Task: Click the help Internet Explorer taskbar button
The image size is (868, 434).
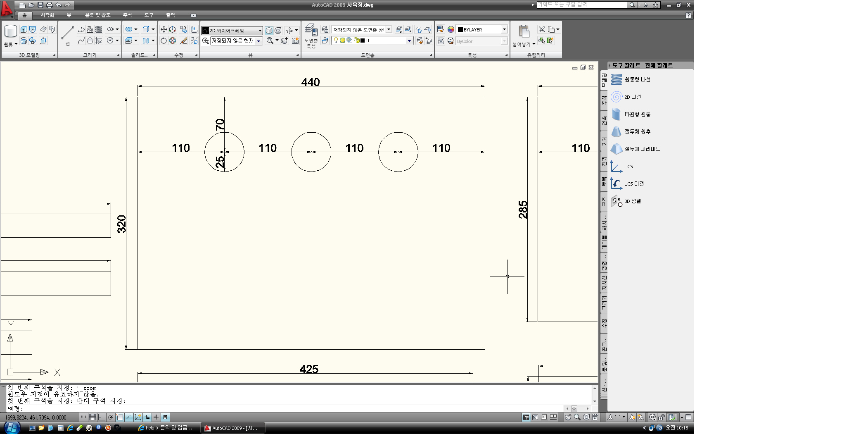Action: (x=166, y=428)
